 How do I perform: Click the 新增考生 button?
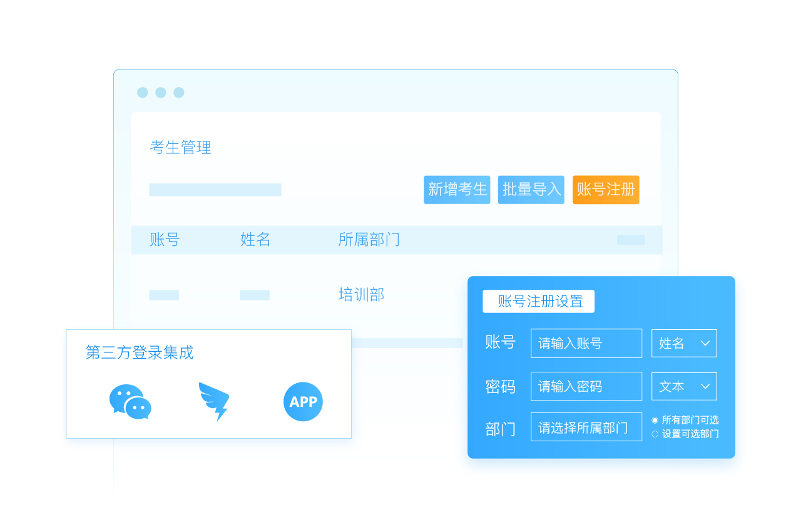(457, 190)
